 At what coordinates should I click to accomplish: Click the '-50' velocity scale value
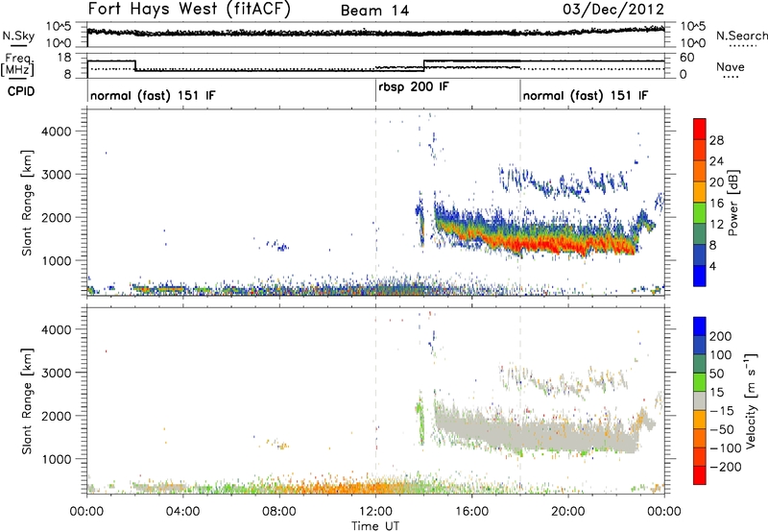click(x=721, y=429)
